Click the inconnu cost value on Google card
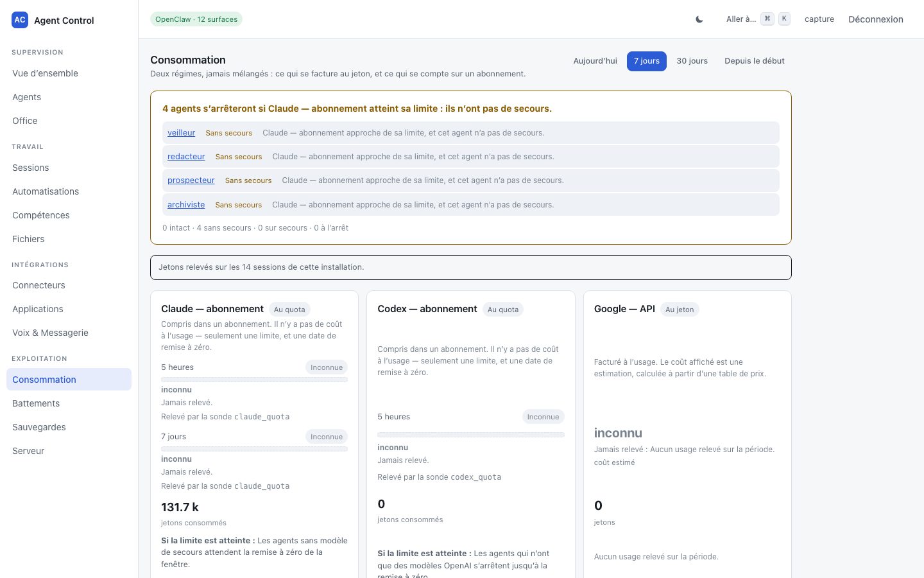This screenshot has width=924, height=578. point(618,433)
